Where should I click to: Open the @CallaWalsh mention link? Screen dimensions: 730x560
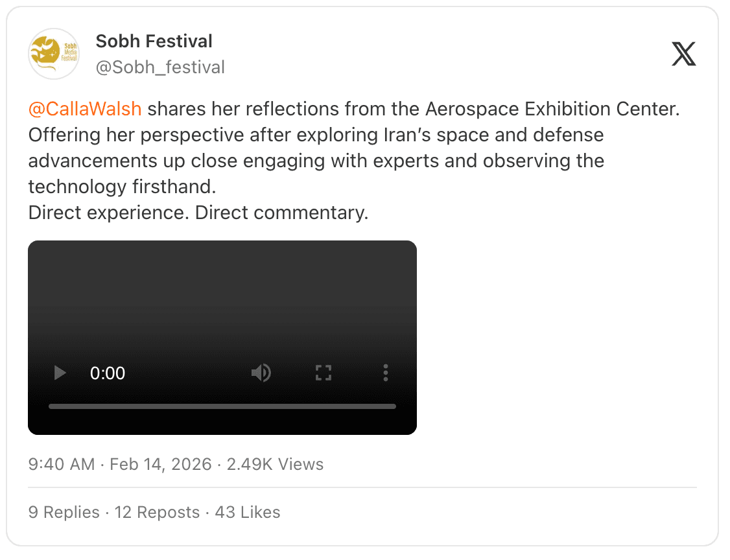(x=85, y=109)
